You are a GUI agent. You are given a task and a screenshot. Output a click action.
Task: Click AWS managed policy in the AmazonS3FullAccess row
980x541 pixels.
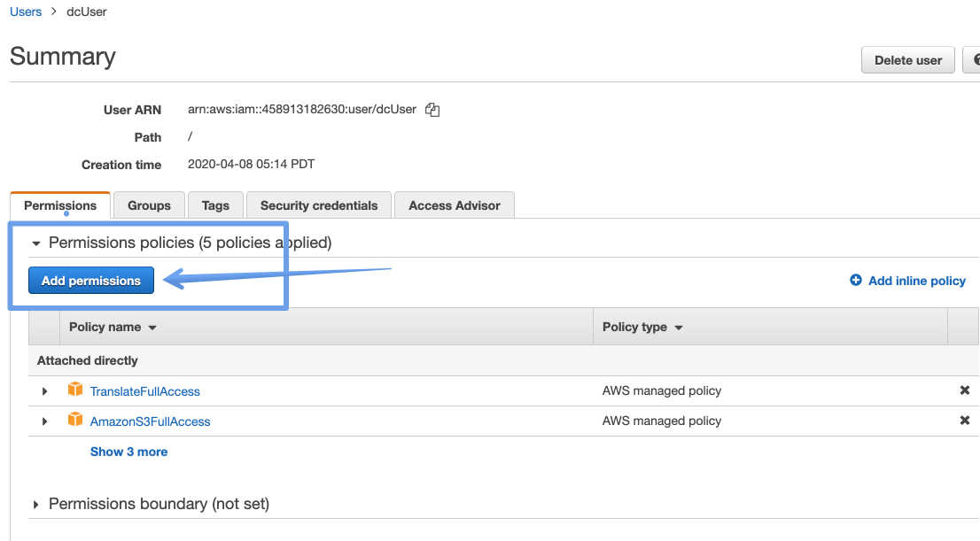pyautogui.click(x=661, y=421)
